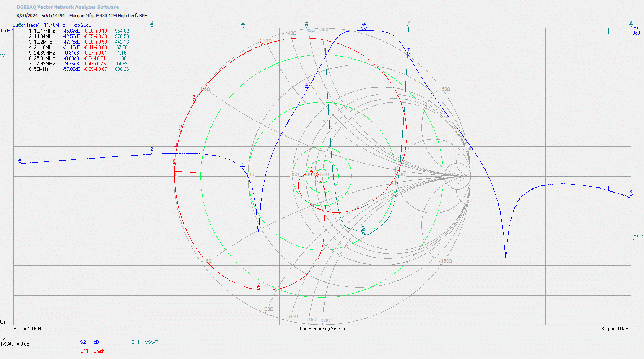Screen dimensions: 644x359
Task: Click the 10dB/ scale label
Action: pos(6,31)
